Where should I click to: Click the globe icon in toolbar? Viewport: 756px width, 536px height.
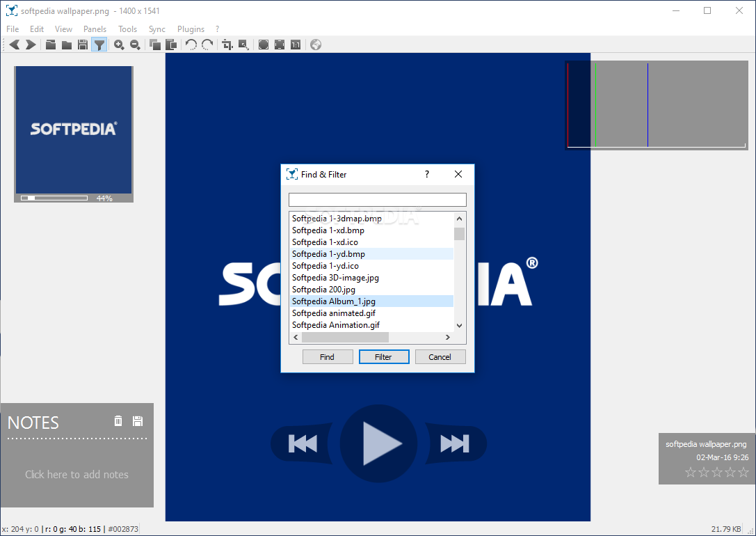pyautogui.click(x=316, y=45)
